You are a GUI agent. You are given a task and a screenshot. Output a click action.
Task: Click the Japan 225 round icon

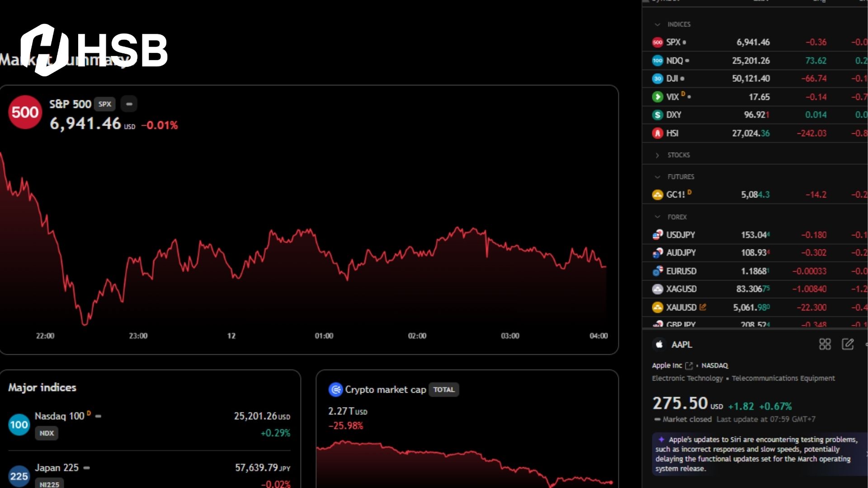click(x=19, y=476)
